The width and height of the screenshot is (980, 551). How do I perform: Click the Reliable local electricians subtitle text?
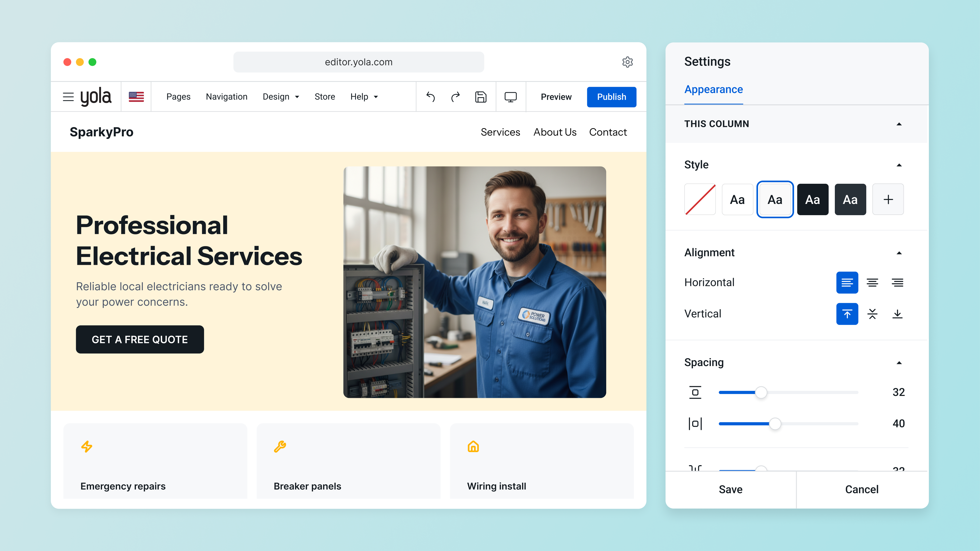(179, 294)
